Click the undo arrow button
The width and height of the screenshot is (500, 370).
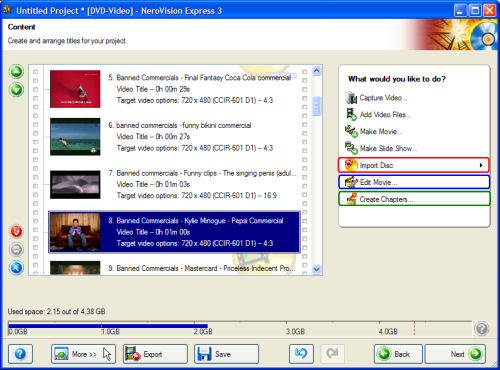[x=301, y=354]
